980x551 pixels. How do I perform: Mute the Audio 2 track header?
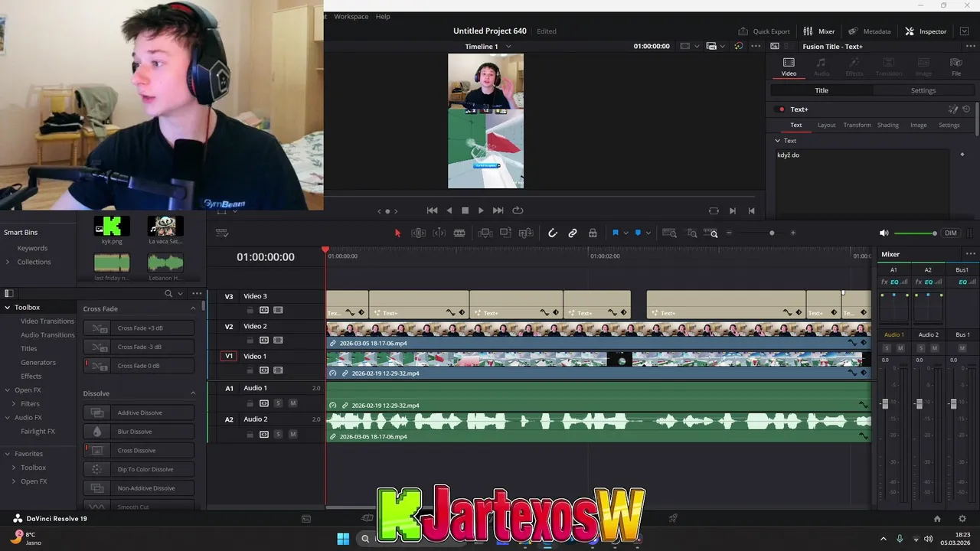(x=292, y=434)
